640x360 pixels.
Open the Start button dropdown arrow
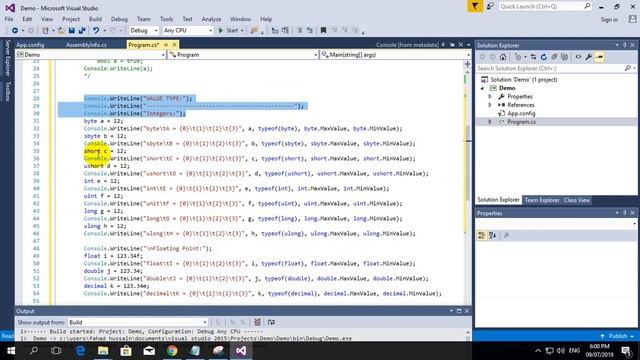tap(242, 31)
